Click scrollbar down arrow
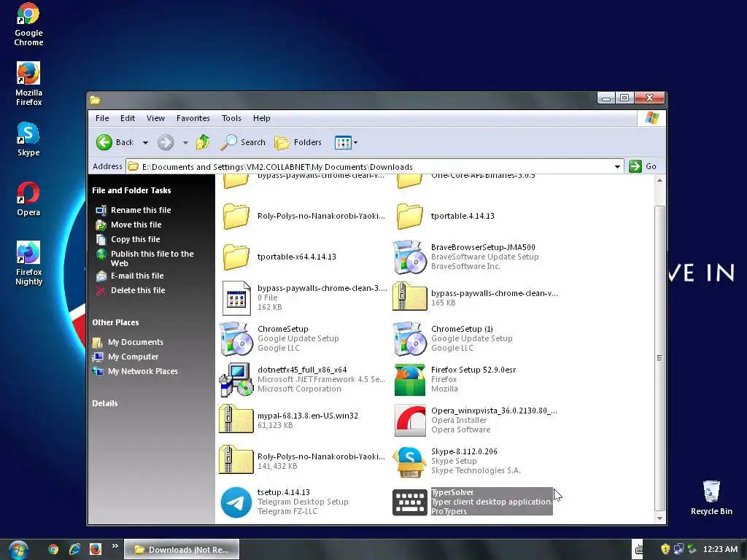 pos(659,518)
